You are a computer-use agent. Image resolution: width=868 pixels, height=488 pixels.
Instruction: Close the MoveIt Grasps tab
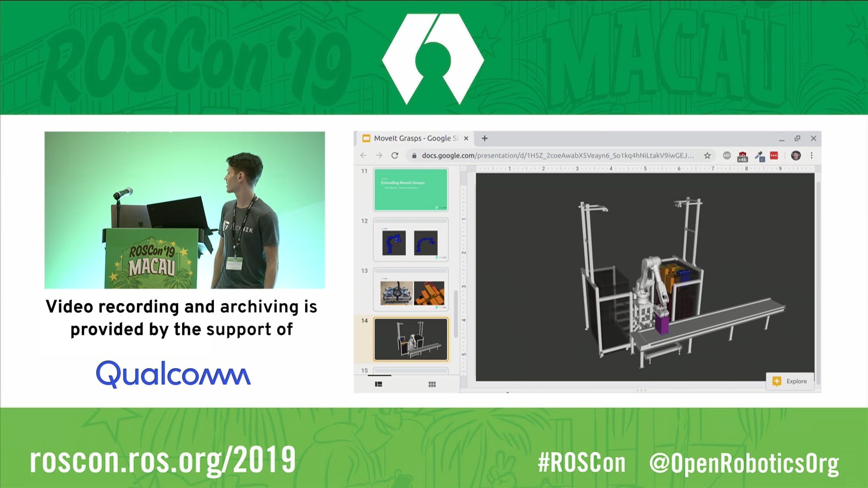(466, 138)
